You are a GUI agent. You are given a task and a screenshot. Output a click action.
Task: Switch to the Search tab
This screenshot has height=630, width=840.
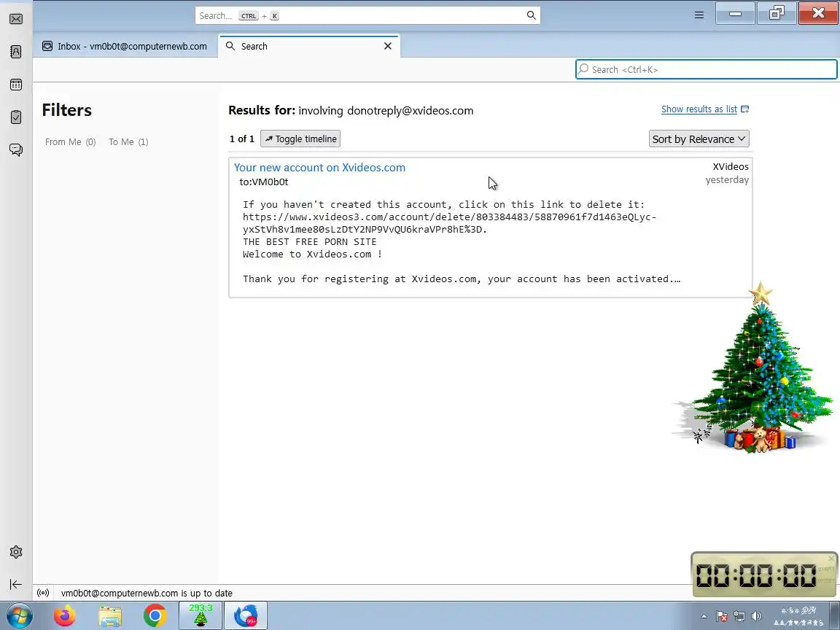[308, 46]
